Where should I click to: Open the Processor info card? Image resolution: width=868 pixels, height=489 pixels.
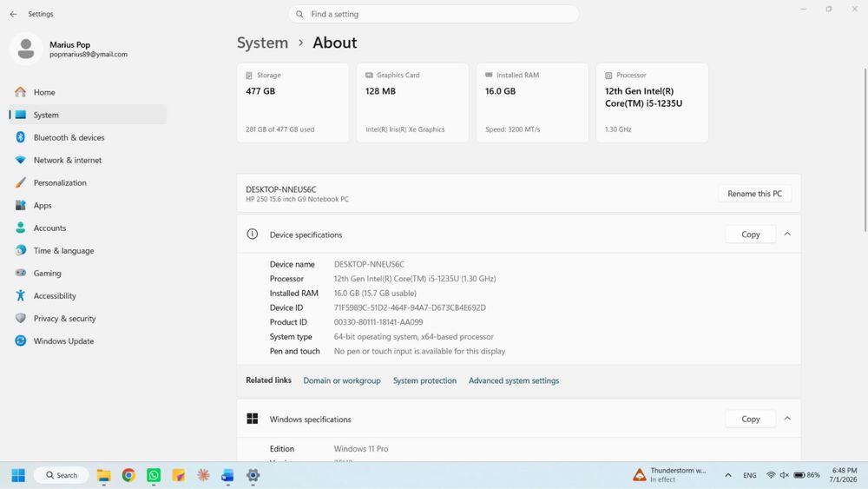pyautogui.click(x=652, y=103)
